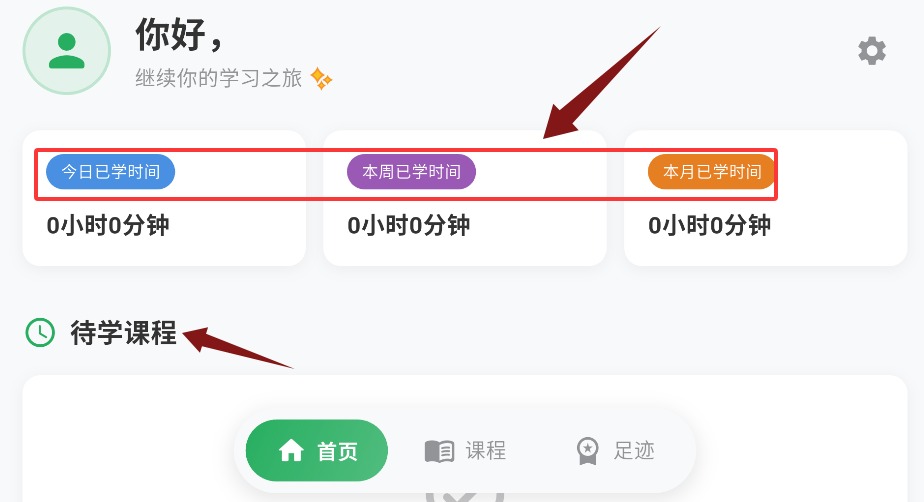Click the sparkle icon beside the subtitle
The image size is (924, 502).
click(321, 78)
